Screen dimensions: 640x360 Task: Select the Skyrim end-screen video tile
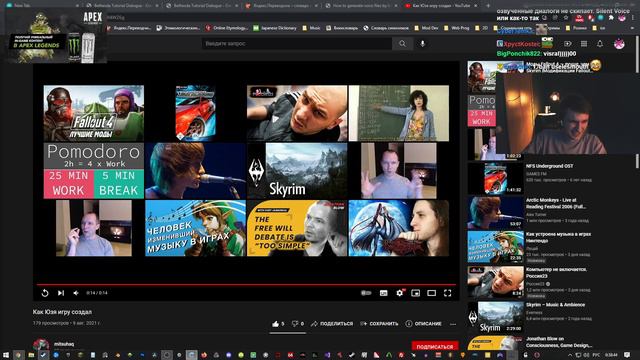click(297, 171)
